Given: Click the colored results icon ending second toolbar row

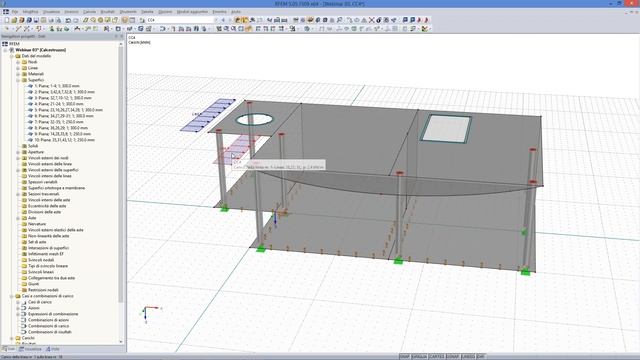Looking at the screenshot, I should tap(425, 29).
